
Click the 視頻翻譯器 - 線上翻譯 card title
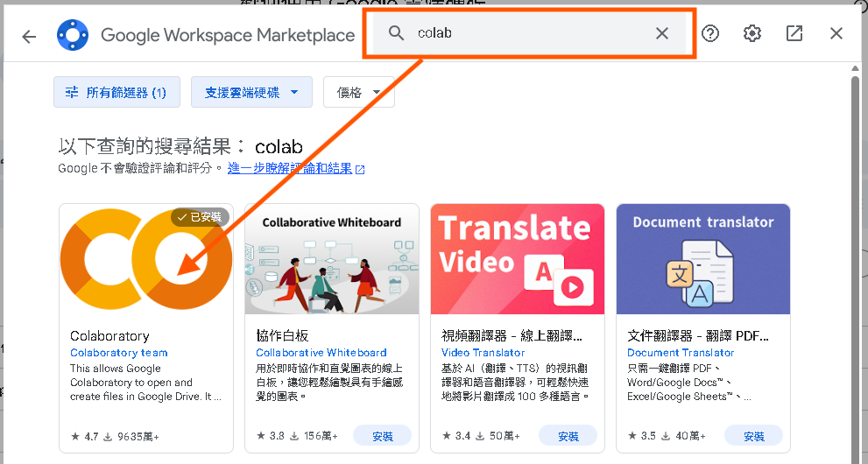[x=512, y=335]
